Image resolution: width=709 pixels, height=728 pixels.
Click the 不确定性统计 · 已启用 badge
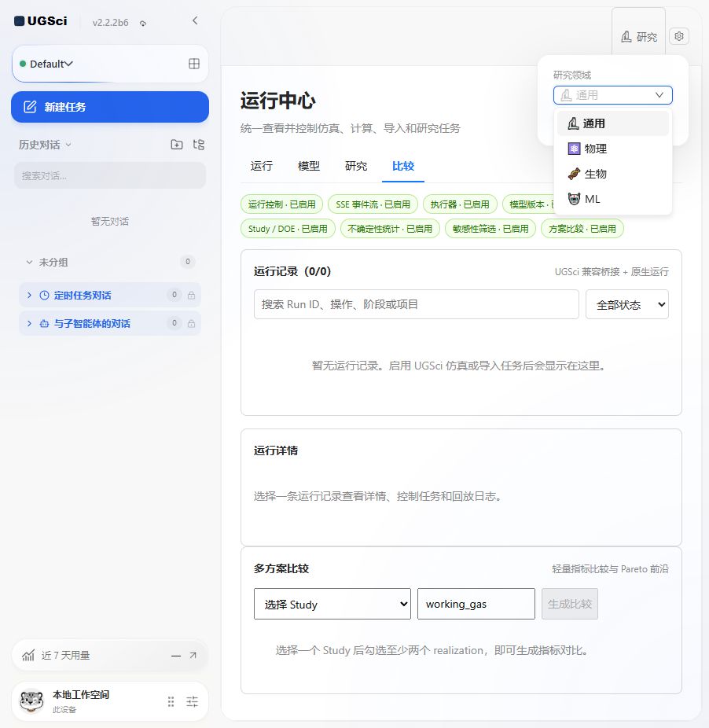click(x=390, y=229)
